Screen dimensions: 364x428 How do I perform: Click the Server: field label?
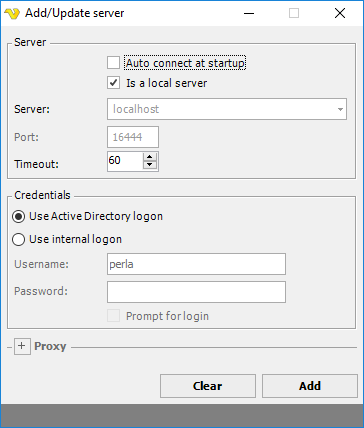[32, 109]
